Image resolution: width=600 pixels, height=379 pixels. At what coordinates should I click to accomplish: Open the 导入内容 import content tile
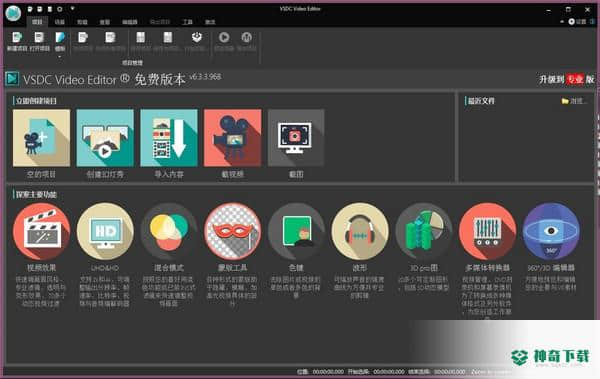click(169, 138)
